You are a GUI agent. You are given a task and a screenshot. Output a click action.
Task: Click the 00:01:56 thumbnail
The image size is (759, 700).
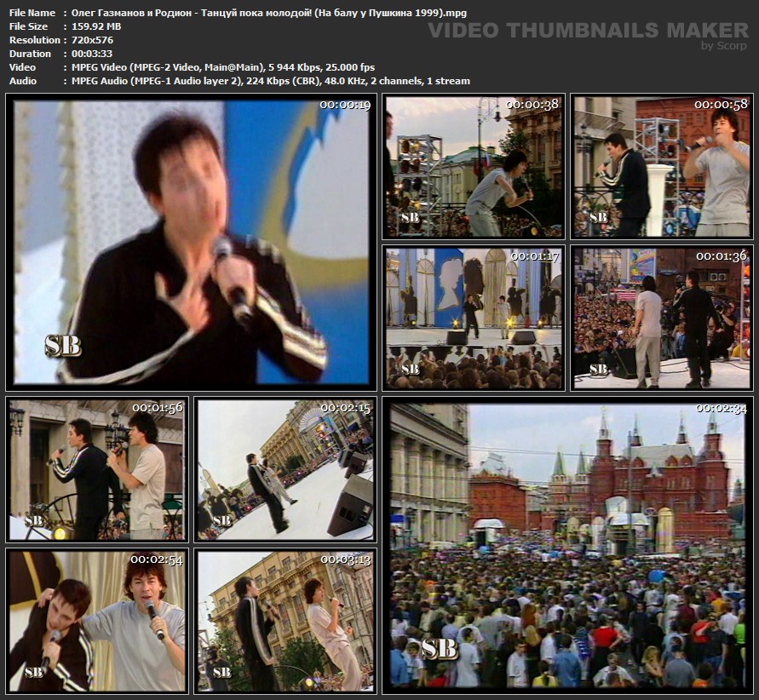pyautogui.click(x=95, y=469)
